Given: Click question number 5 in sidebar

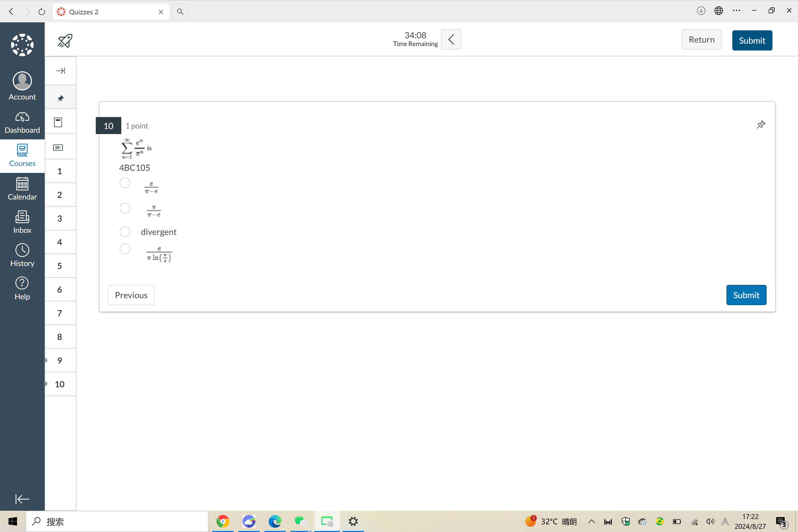Looking at the screenshot, I should 59,265.
